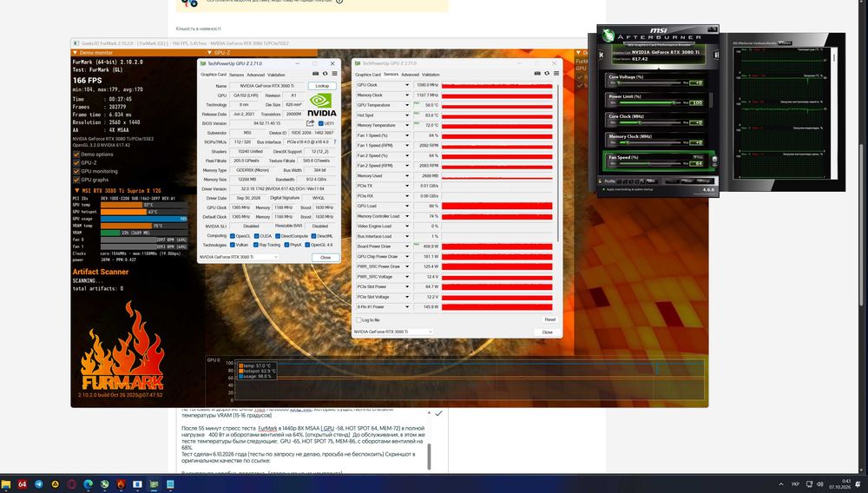Click Reset button in GPU-Z Sensors window
This screenshot has width=868, height=493.
(549, 319)
